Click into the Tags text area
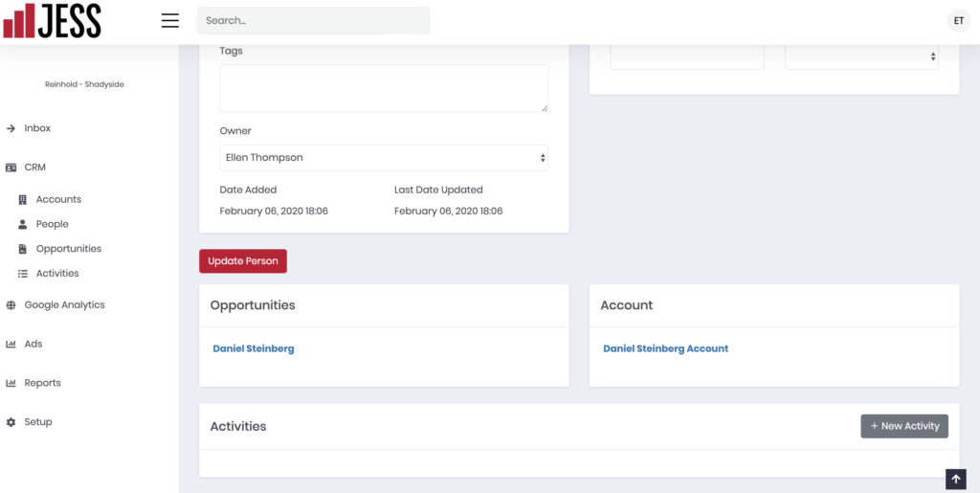Screen dimensions: 980x493 tap(384, 88)
